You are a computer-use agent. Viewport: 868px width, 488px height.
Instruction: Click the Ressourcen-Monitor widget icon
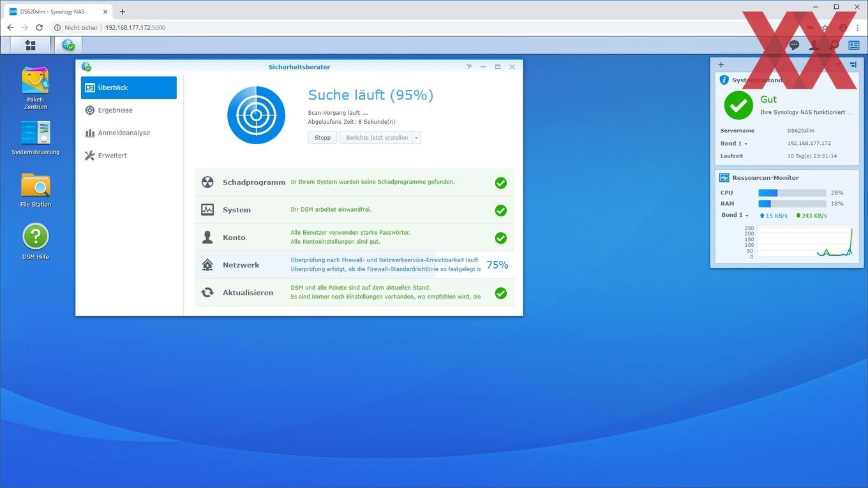(724, 178)
